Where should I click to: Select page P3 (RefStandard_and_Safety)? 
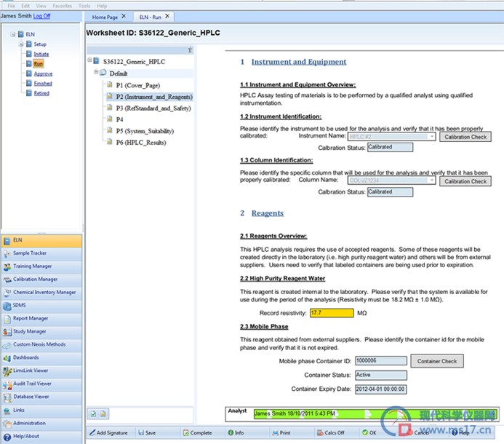point(153,108)
